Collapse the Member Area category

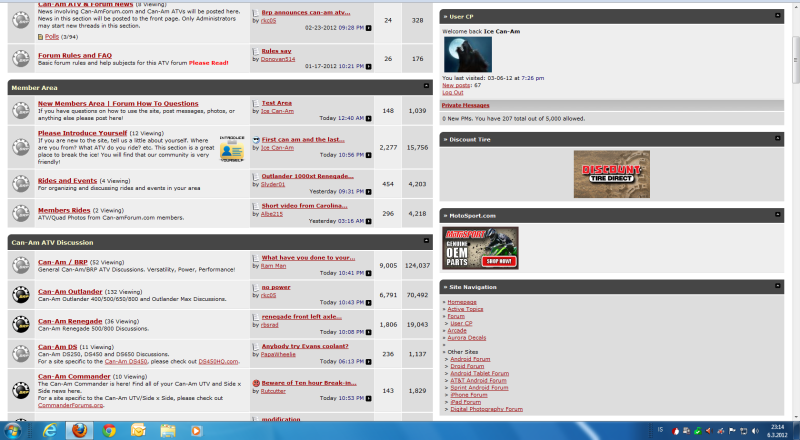[427, 86]
